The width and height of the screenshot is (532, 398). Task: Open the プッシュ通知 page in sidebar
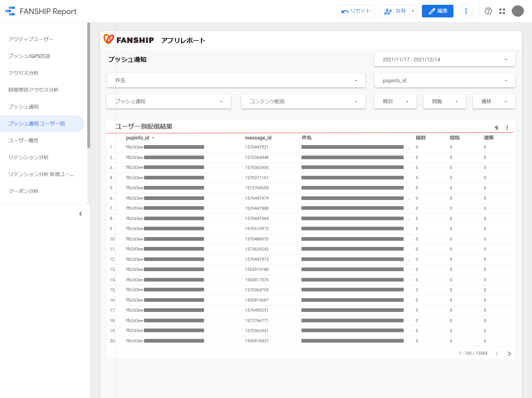click(42, 107)
